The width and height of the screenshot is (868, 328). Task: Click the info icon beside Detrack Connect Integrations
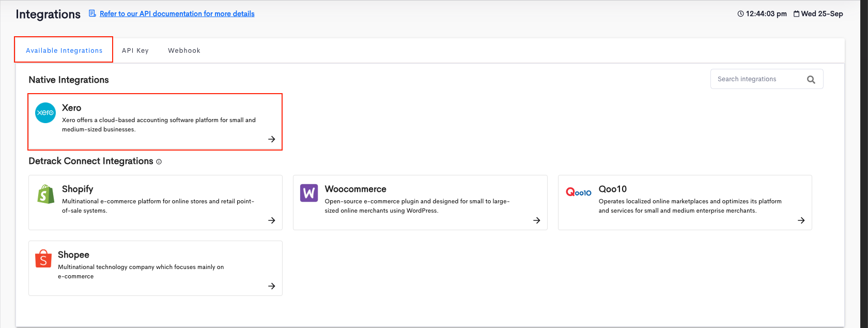(x=159, y=162)
